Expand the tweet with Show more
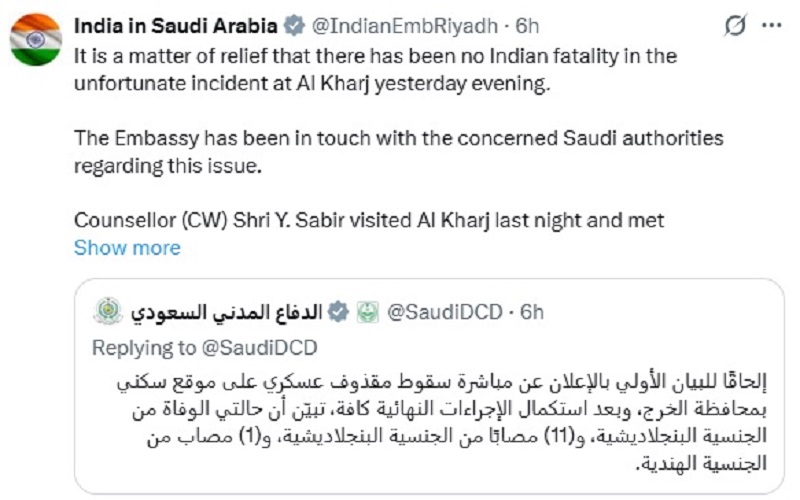The height and width of the screenshot is (500, 800). [127, 248]
